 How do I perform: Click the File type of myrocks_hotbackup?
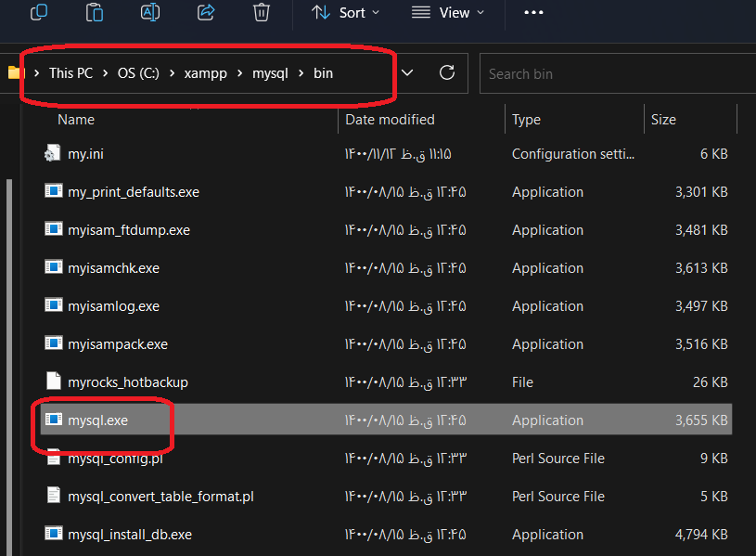click(522, 382)
